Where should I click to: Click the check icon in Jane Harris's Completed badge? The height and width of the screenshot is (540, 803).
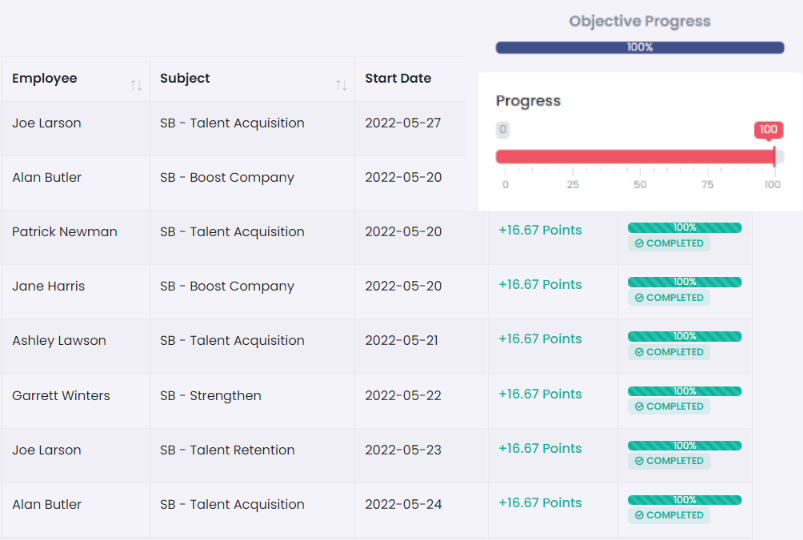tap(639, 298)
